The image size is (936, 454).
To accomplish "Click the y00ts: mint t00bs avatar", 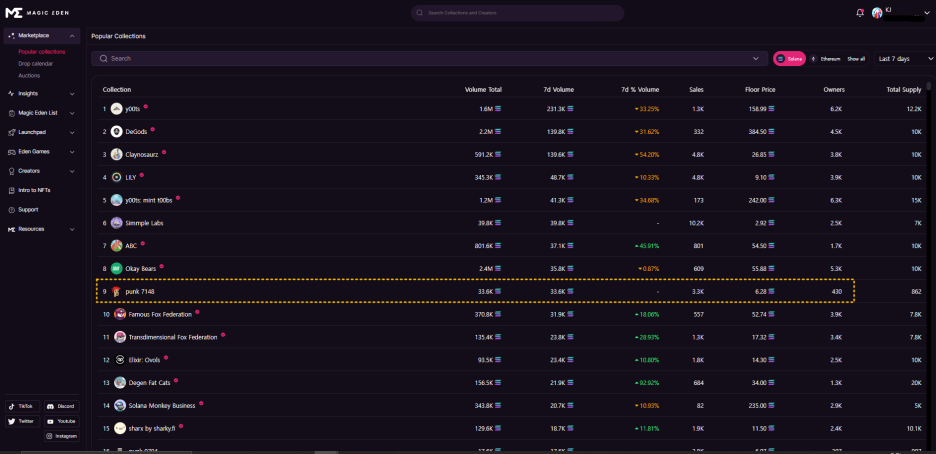I will click(116, 200).
